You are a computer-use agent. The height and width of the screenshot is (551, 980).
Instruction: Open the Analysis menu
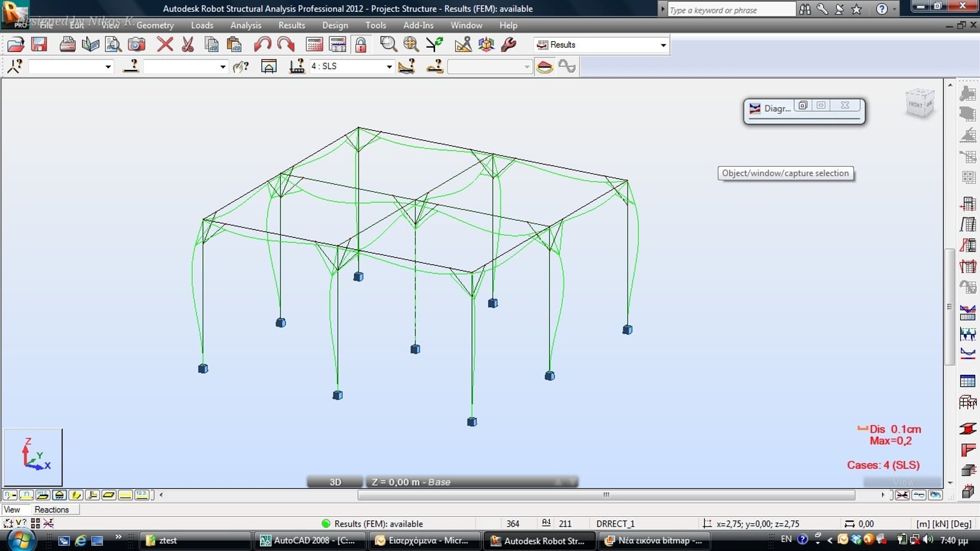[x=246, y=25]
